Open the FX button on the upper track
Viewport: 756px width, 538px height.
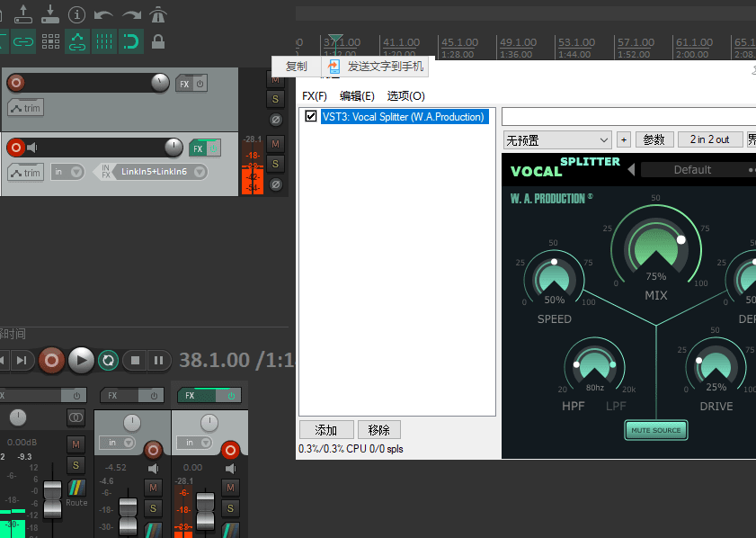coord(184,84)
